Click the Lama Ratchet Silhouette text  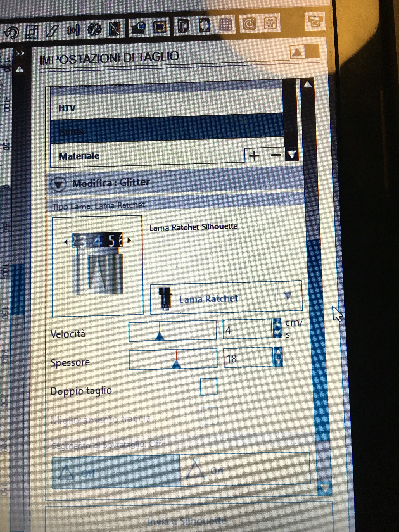193,227
